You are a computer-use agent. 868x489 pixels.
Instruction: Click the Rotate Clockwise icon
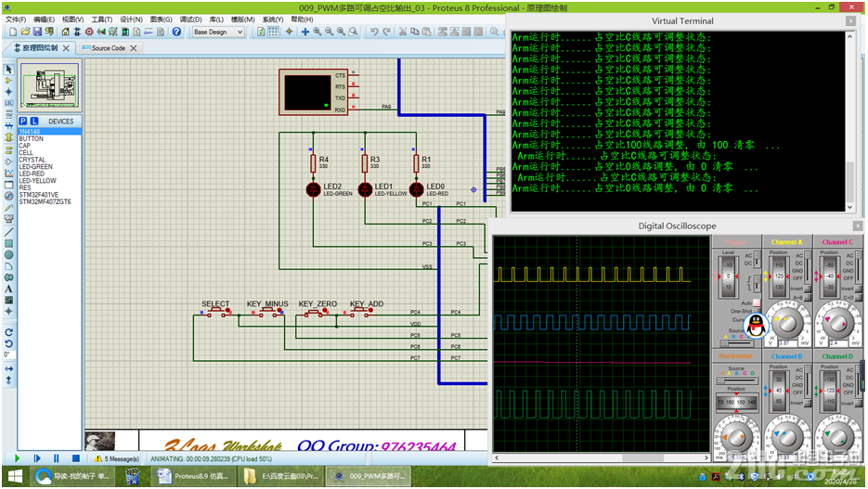click(x=8, y=332)
